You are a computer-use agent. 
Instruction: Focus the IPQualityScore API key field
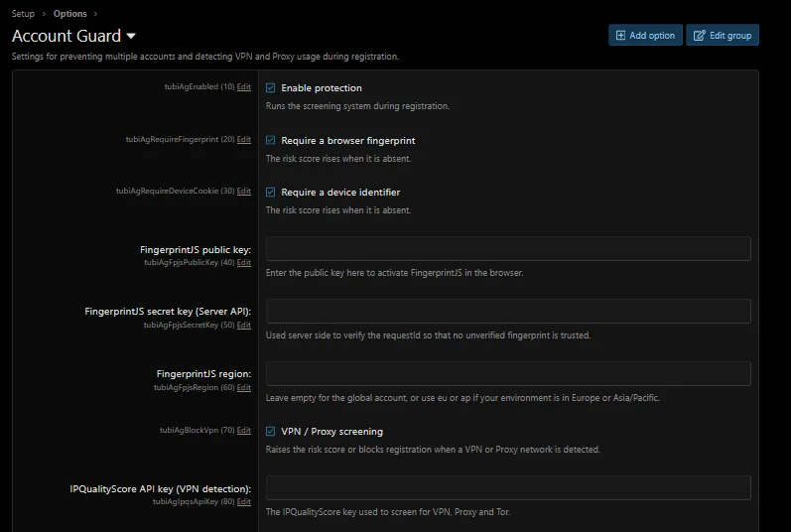point(508,488)
